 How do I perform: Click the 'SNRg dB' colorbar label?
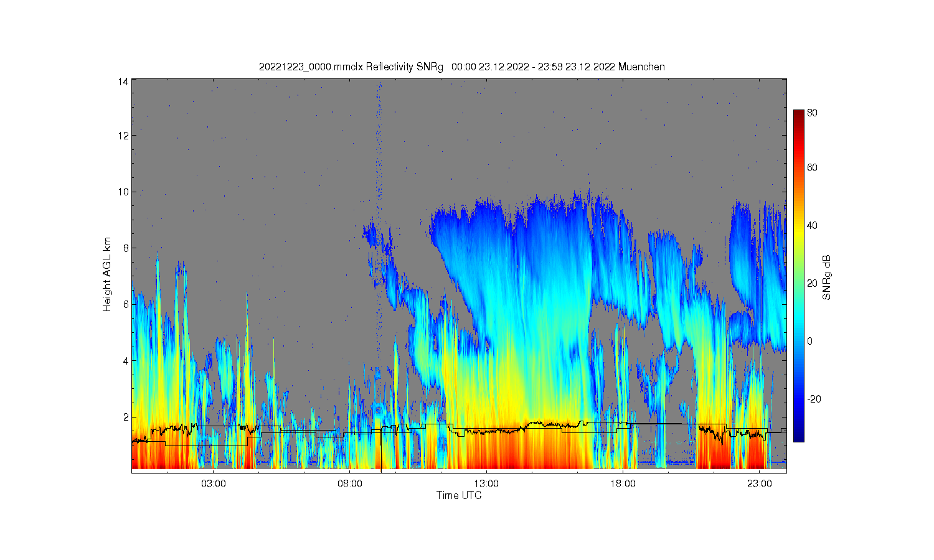click(827, 278)
